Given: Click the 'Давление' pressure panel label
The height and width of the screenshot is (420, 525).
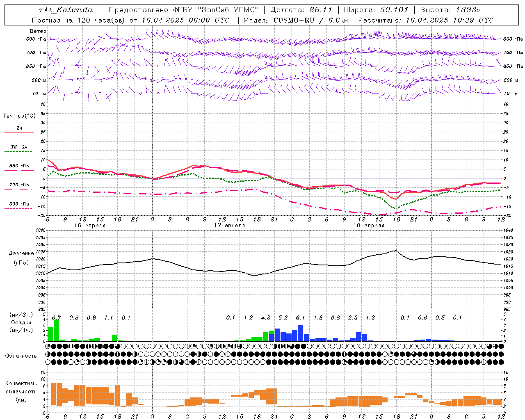Looking at the screenshot, I should (x=21, y=253).
